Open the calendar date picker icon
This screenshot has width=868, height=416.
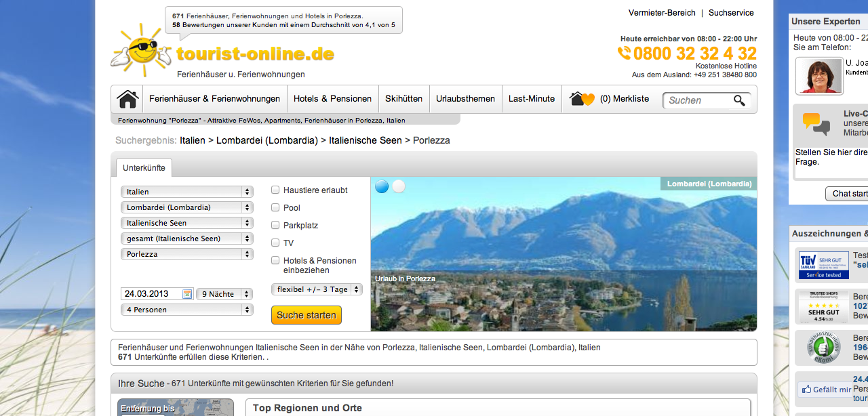pos(187,294)
